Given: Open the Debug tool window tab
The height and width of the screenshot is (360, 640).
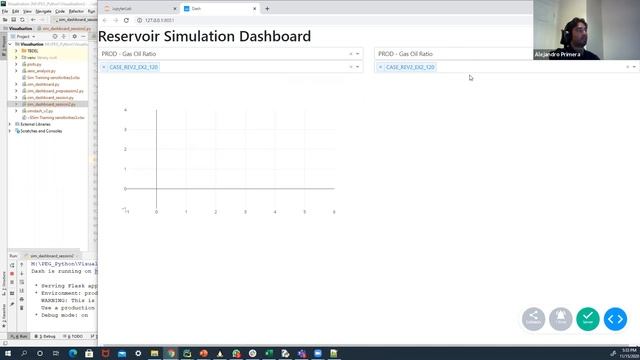Looking at the screenshot, I should (x=45, y=336).
